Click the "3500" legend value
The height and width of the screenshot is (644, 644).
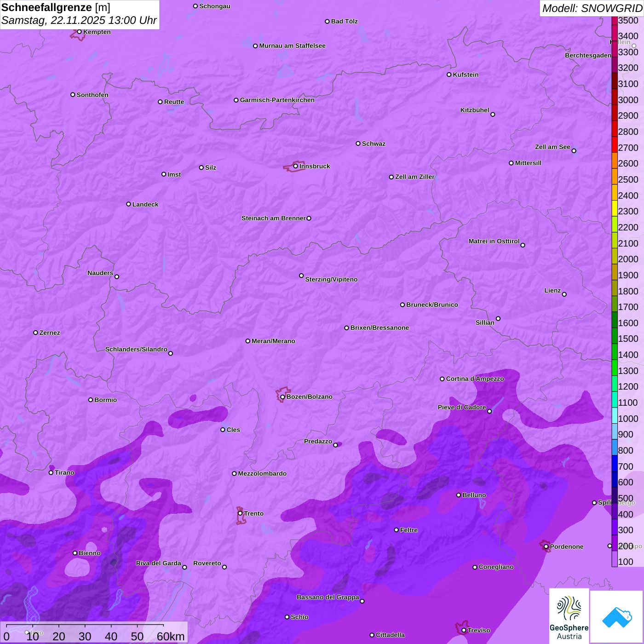628,20
